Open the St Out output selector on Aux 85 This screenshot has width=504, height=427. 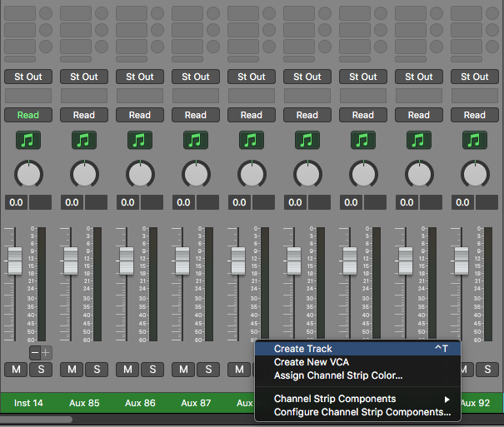tap(84, 77)
